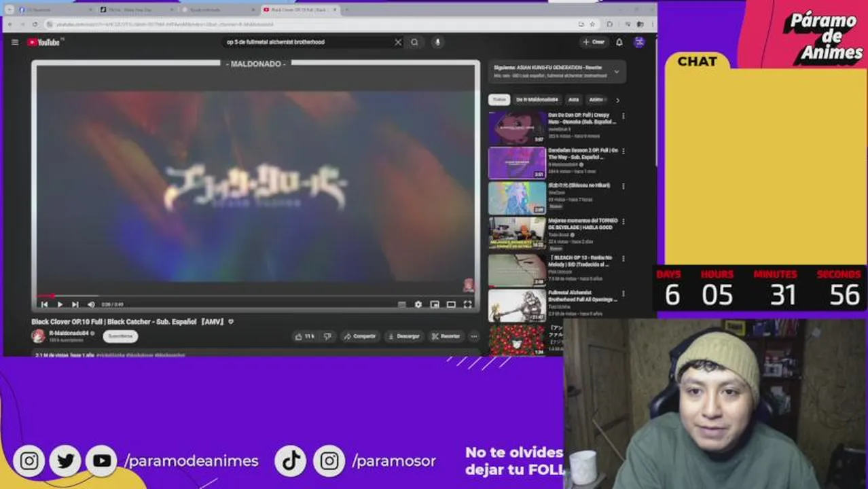868x489 pixels.
Task: Open the player settings gear
Action: (418, 304)
